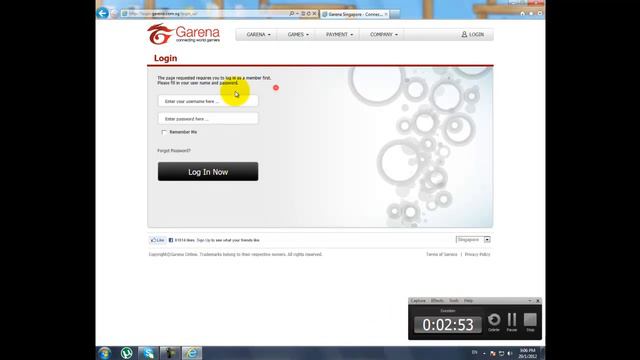The width and height of the screenshot is (640, 360).
Task: Toggle the Remember Me checkbox
Action: point(164,132)
